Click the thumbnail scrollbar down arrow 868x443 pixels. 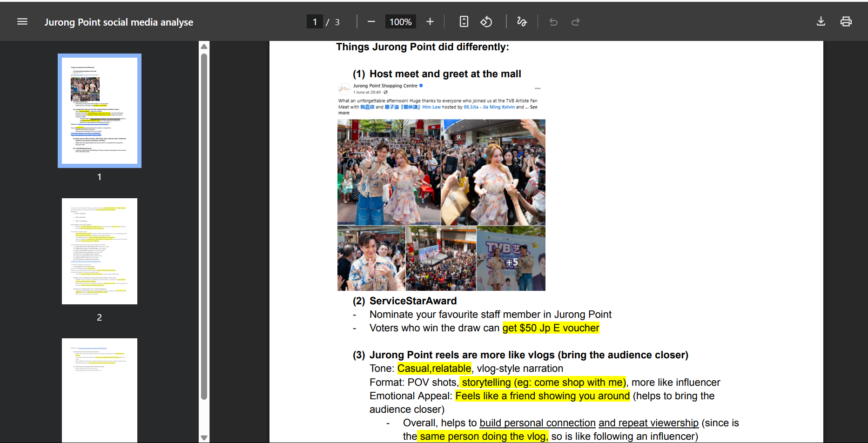point(204,437)
